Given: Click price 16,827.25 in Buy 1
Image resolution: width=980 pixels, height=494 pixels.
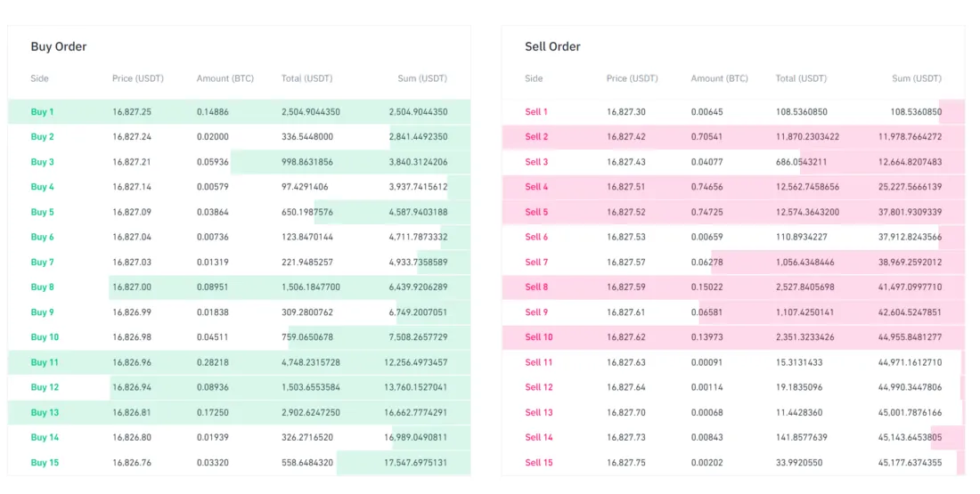Looking at the screenshot, I should click(x=132, y=112).
